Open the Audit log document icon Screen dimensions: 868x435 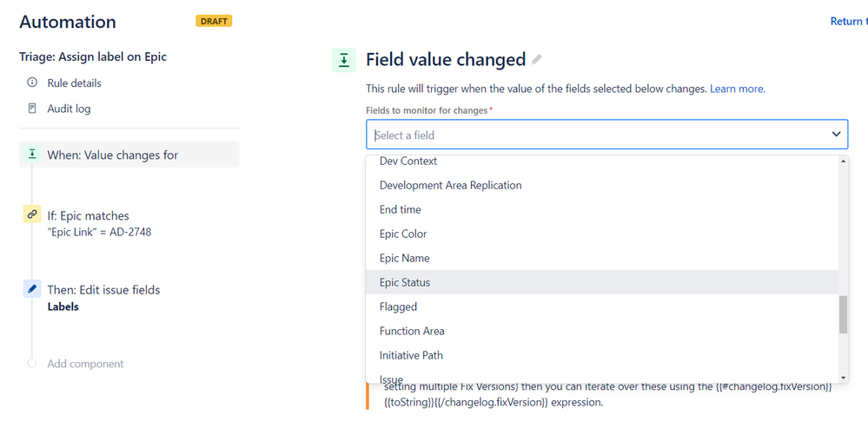pos(32,109)
